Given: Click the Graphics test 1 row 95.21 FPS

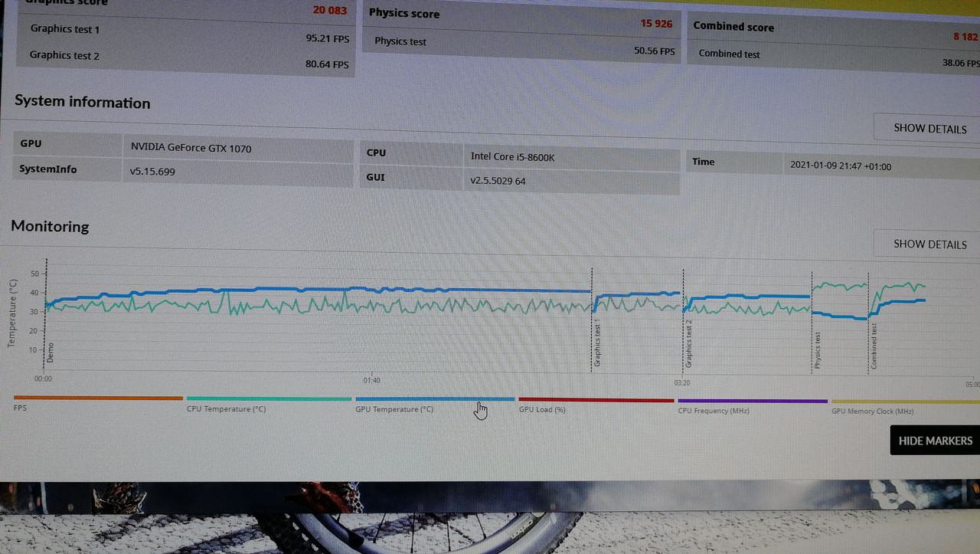Looking at the screenshot, I should click(x=185, y=33).
